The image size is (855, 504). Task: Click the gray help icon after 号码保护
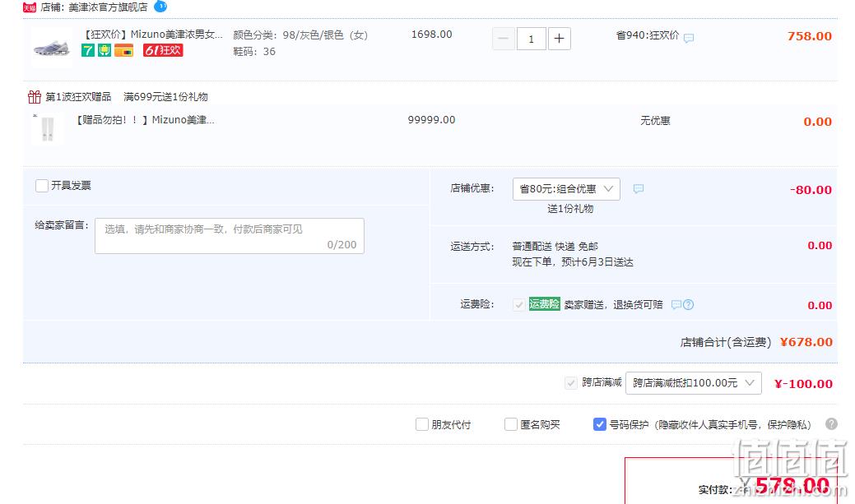pos(831,424)
